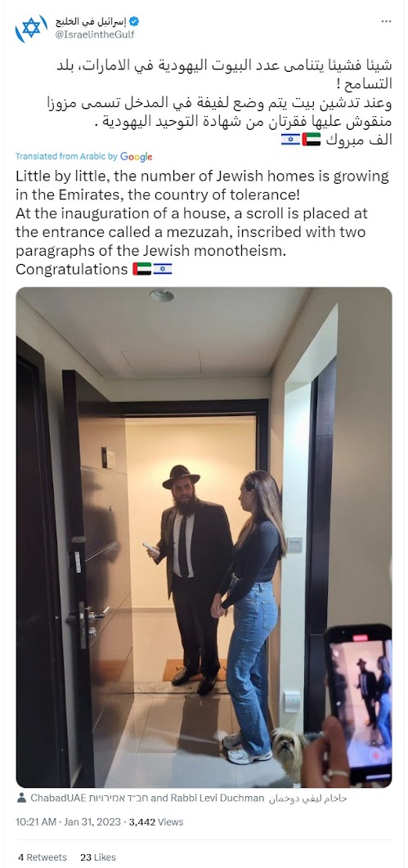Screen dimensions: 408x868
Task: View the 3,442 Views analytics
Action: 155,822
